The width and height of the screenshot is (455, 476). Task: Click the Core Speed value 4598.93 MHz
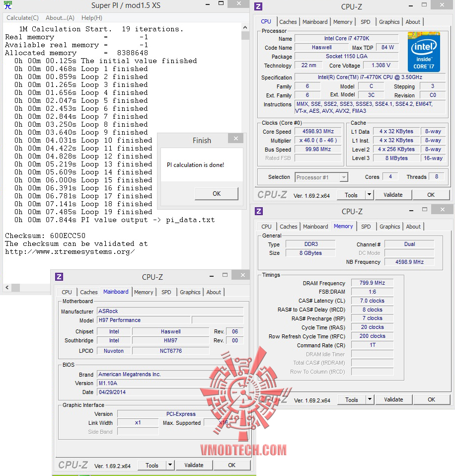(318, 132)
